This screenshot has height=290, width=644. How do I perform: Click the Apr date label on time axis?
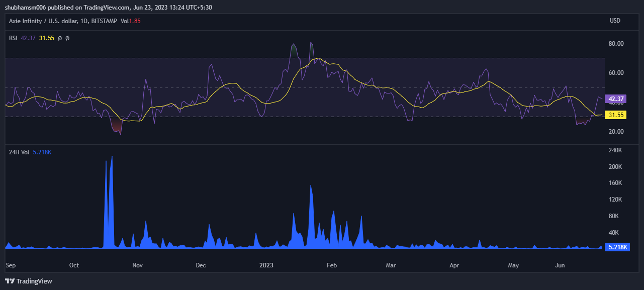[454, 265]
